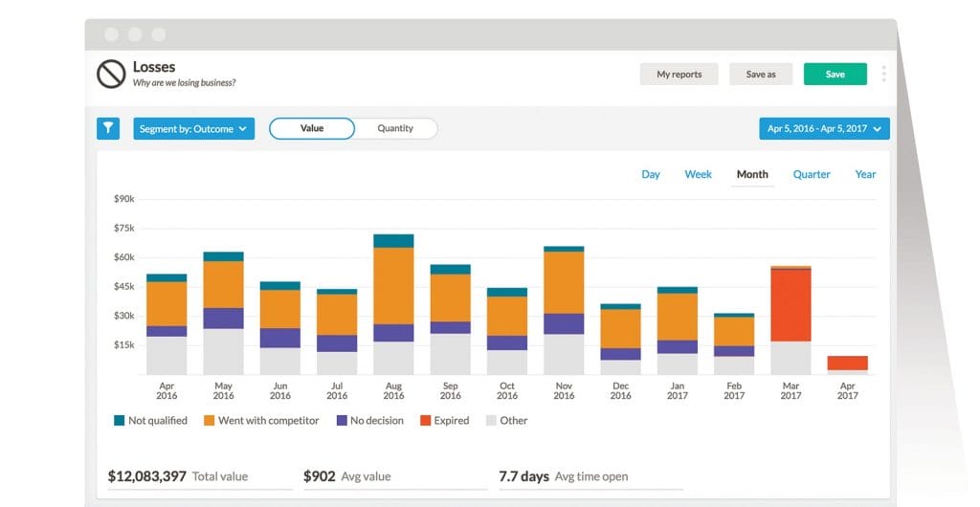
Task: Toggle the Went with competitor legend item
Action: [x=260, y=420]
